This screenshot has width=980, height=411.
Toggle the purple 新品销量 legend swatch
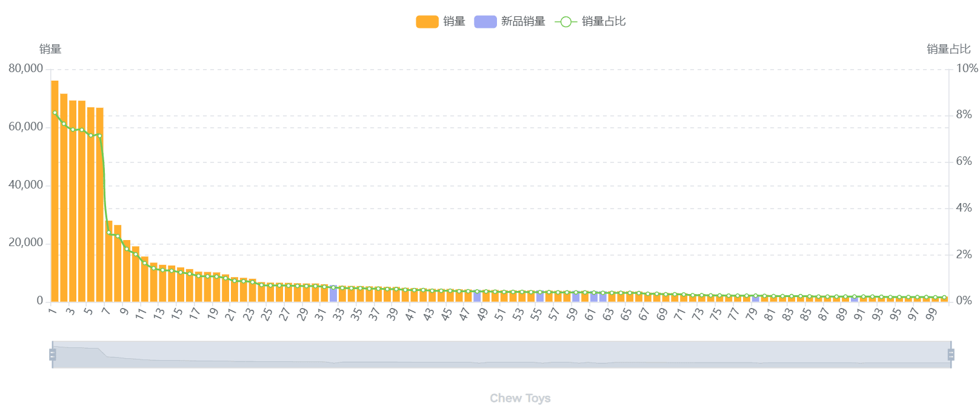(x=485, y=22)
